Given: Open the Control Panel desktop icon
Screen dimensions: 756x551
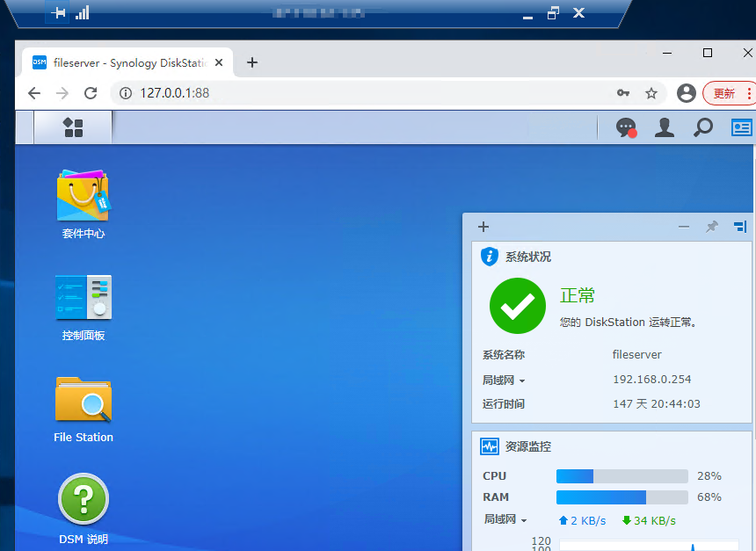Looking at the screenshot, I should (x=84, y=297).
